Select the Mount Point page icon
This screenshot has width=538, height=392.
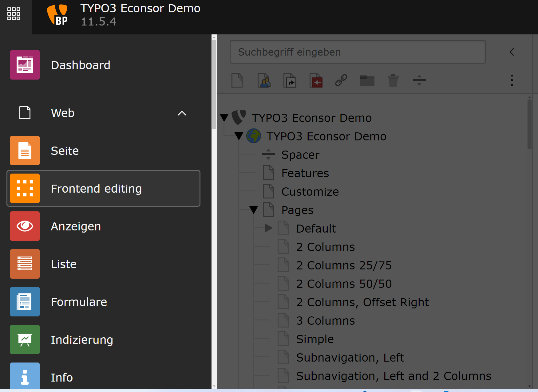[316, 80]
